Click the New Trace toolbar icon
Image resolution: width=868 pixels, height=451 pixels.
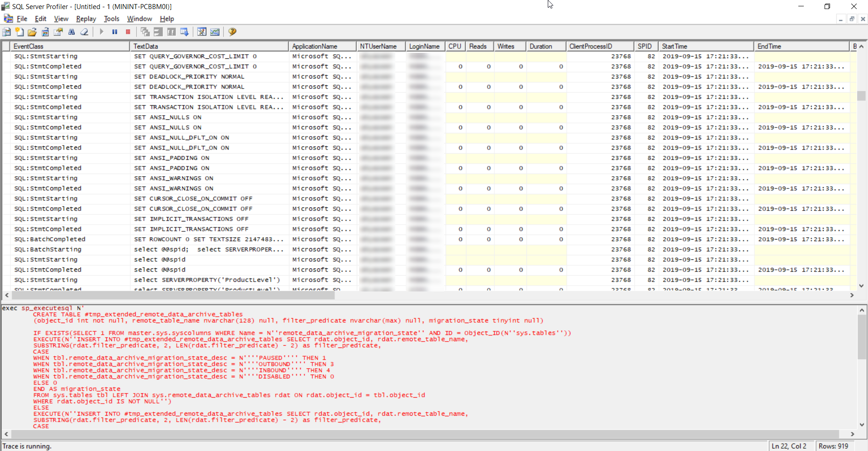click(x=6, y=32)
